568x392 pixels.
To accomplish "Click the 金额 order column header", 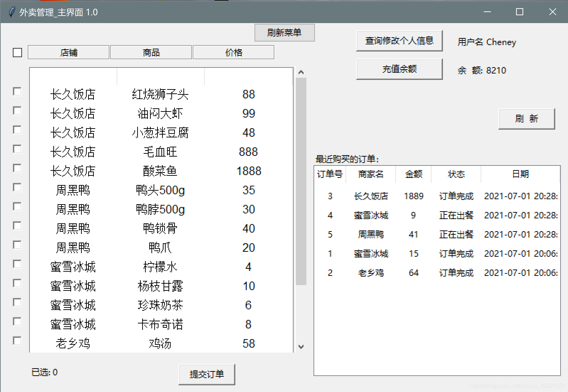I will (x=413, y=174).
